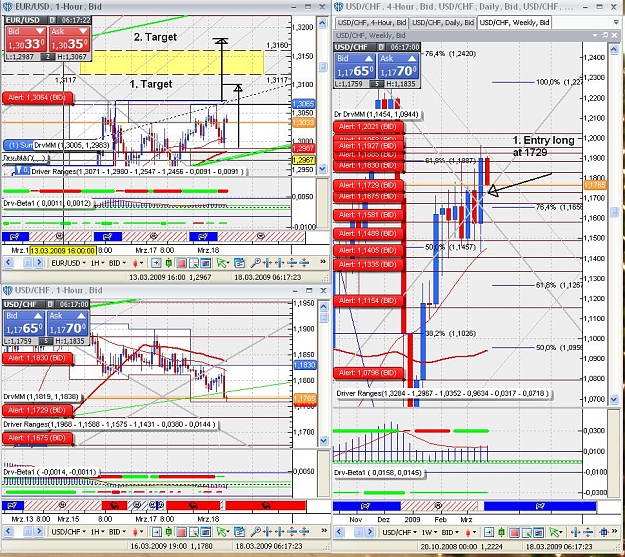625x557 pixels.
Task: Click first horizontal expand icon in EUR/USD toolbar
Action: [267, 263]
